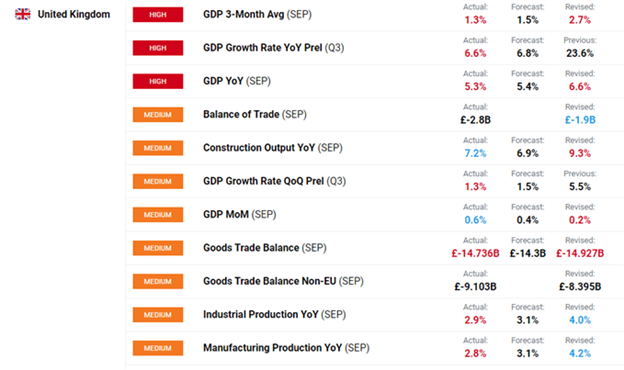
Task: Click HIGH badge beside GDP Growth Rate YoY Prel
Action: [158, 48]
